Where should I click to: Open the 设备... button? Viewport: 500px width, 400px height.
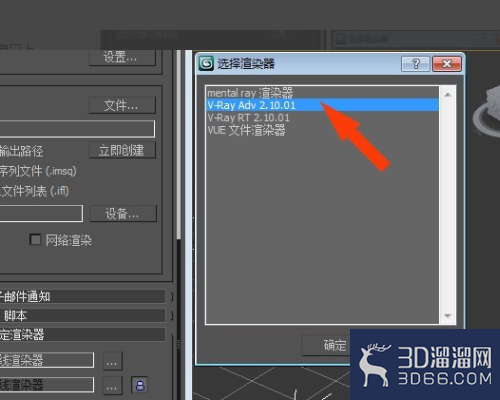point(123,213)
